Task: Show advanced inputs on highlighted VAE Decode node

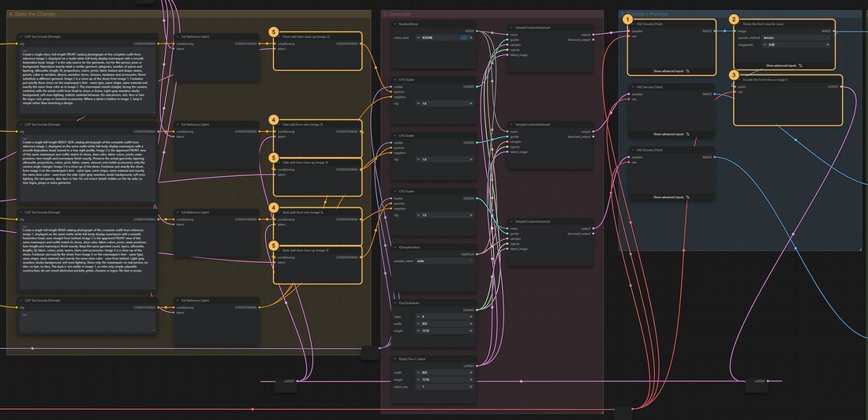Action: pos(672,71)
